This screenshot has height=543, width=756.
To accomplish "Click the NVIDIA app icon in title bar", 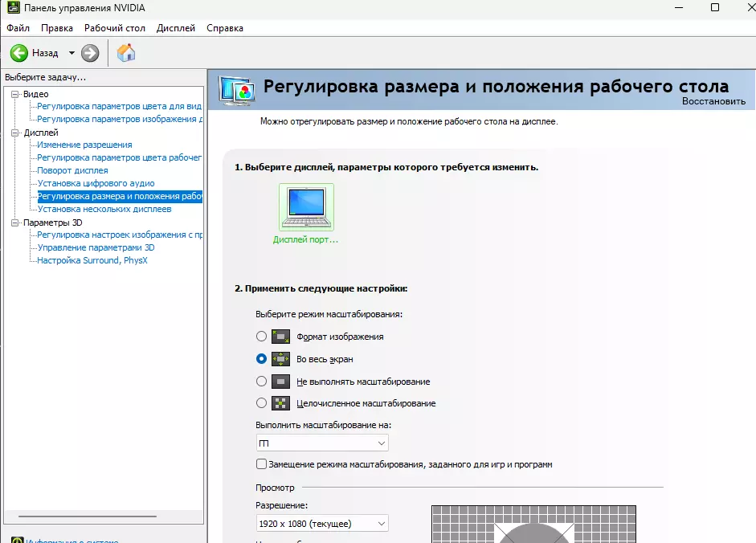I will tap(13, 8).
